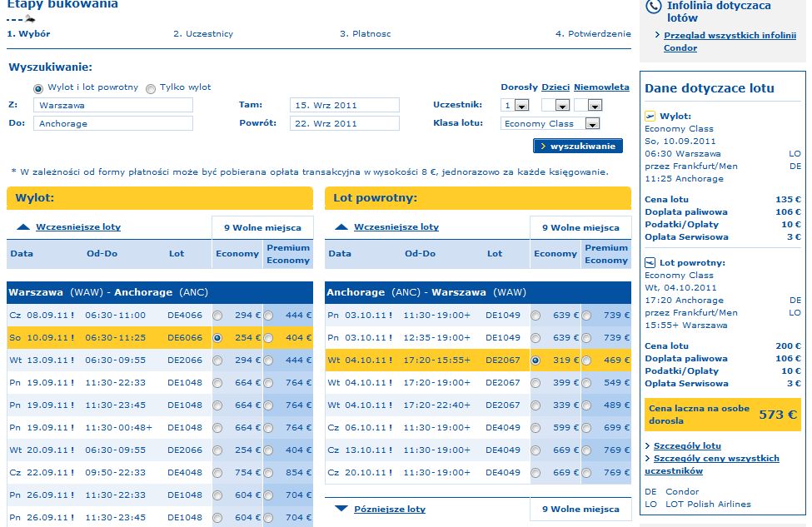This screenshot has height=527, width=812.
Task: Click the phone icon beside Infolinia dotyczaca lotów
Action: click(x=654, y=7)
